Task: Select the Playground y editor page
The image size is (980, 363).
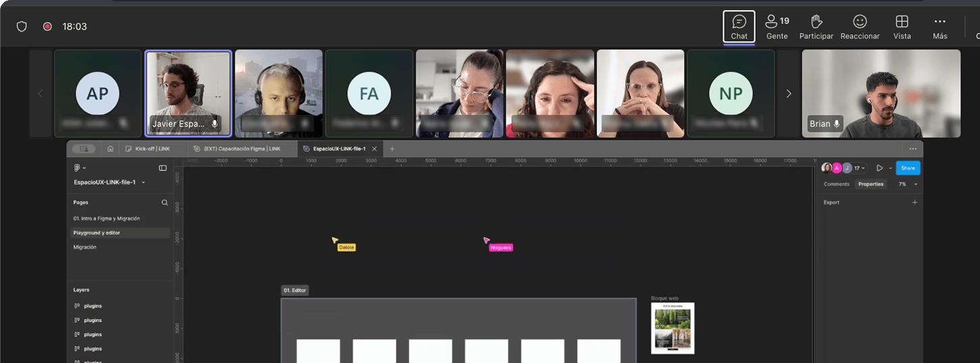Action: click(x=119, y=233)
